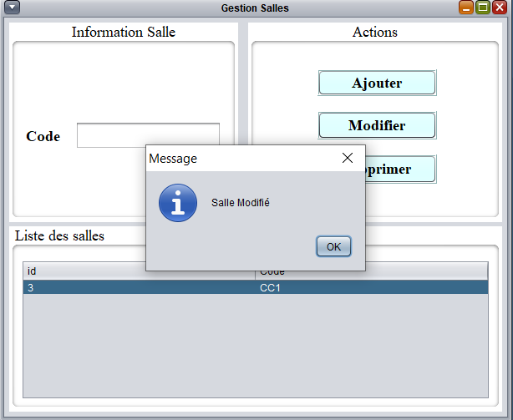Click OK in the Message dialog
The image size is (513, 420).
click(333, 246)
